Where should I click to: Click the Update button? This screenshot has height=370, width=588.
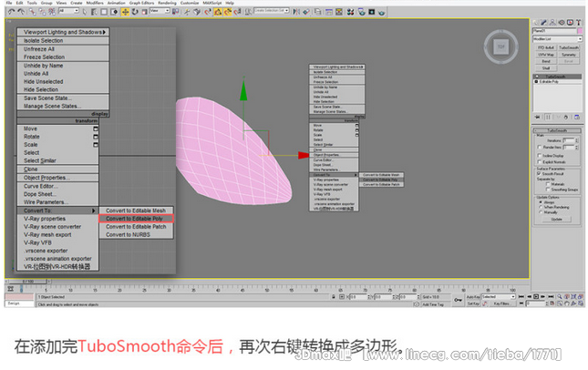click(x=556, y=219)
